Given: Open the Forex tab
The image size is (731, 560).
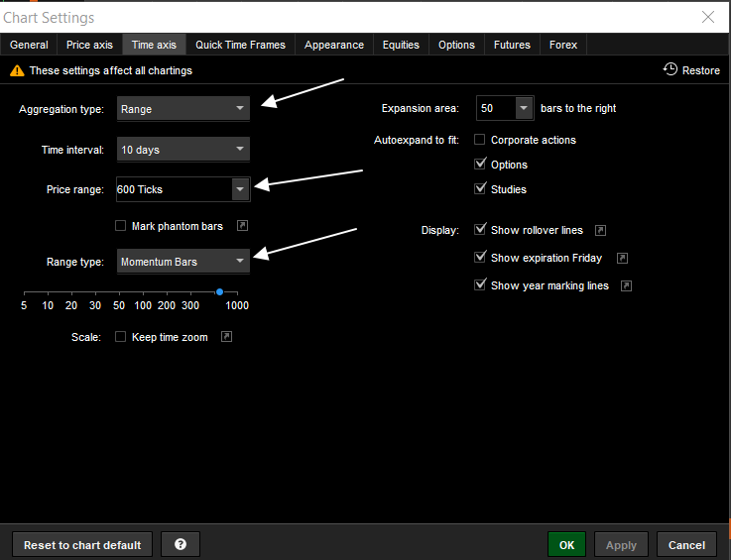Looking at the screenshot, I should [563, 45].
